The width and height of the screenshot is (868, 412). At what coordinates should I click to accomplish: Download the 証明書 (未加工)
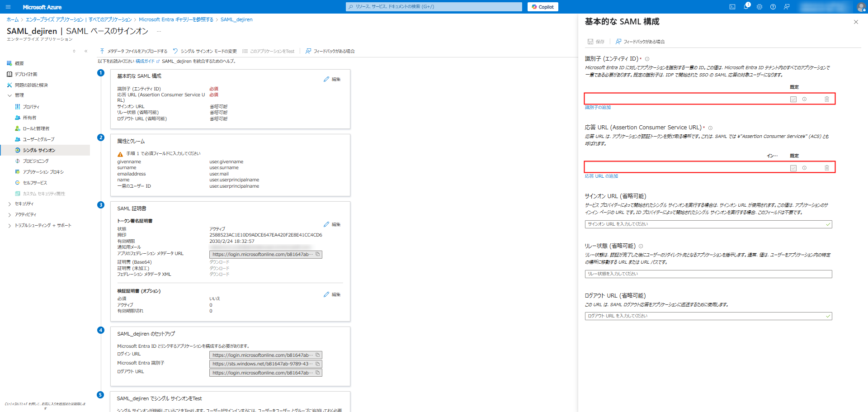(219, 268)
